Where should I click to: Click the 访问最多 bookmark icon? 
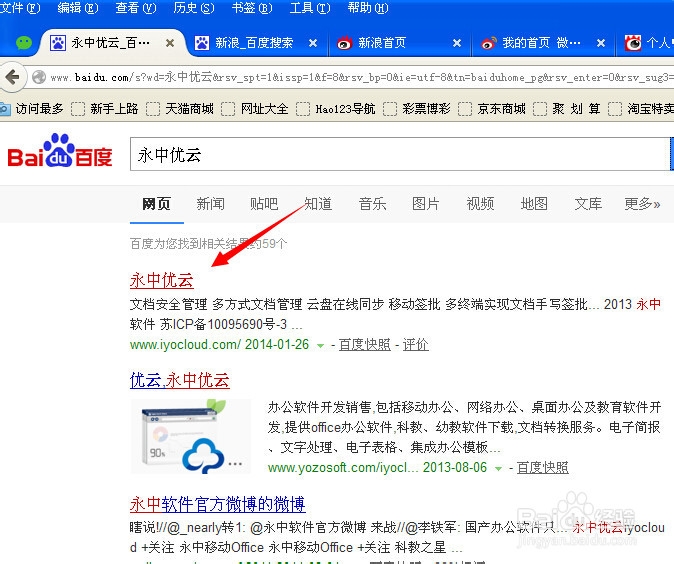click(5, 109)
